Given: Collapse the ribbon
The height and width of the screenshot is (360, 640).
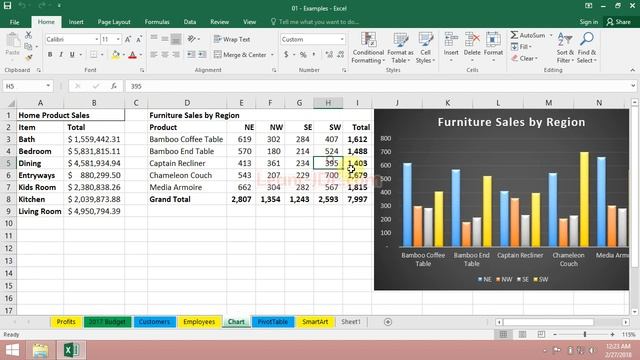Looking at the screenshot, I should (x=633, y=70).
